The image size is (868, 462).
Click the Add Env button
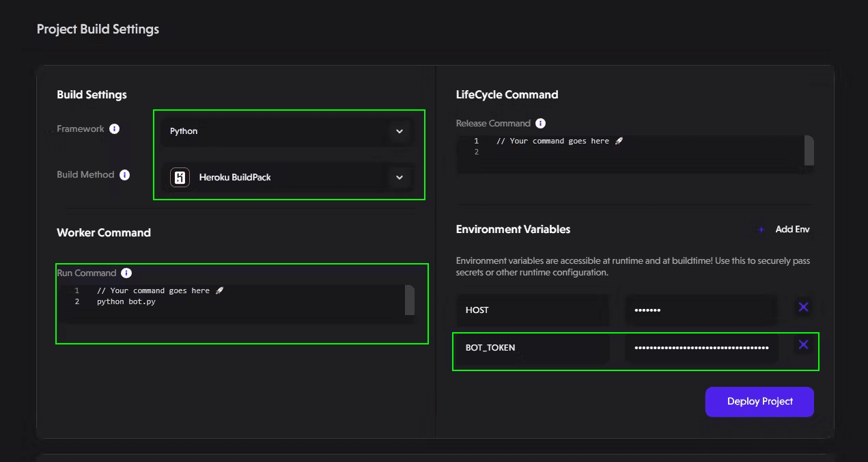click(784, 230)
